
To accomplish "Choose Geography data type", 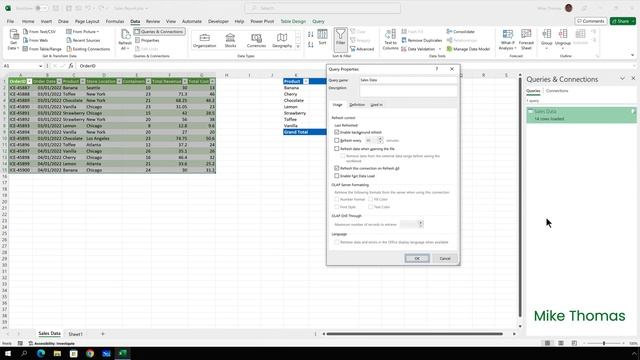I will click(282, 40).
